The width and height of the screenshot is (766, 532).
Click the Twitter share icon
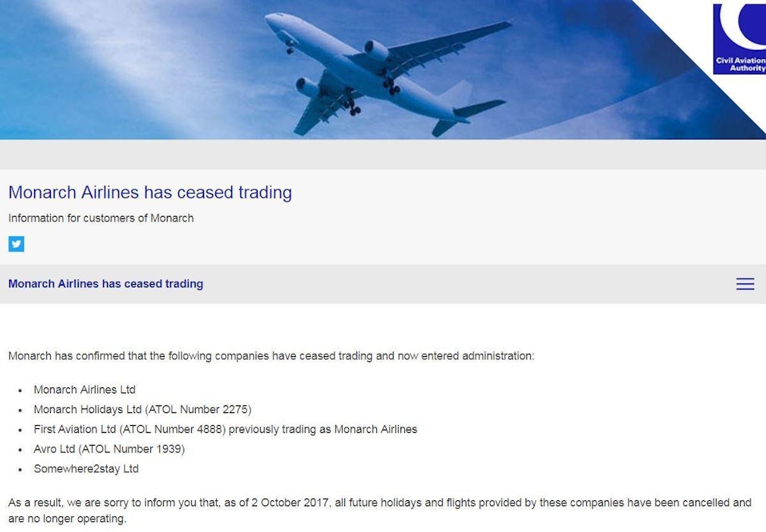(16, 244)
